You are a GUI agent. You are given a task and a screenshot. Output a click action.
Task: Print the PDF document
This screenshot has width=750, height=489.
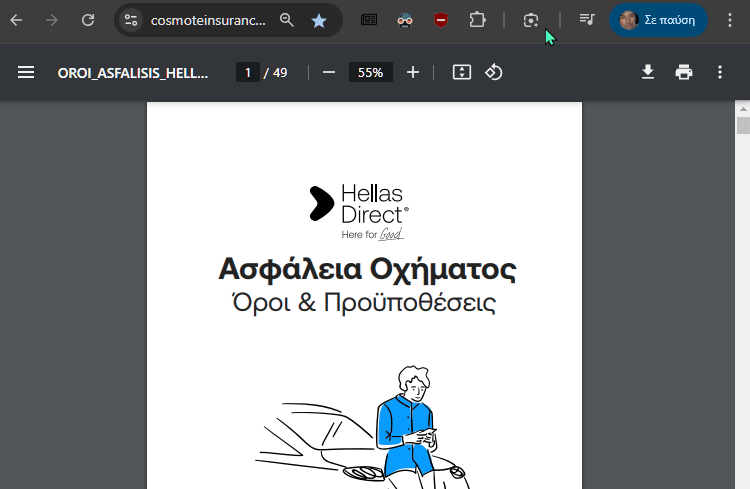684,72
